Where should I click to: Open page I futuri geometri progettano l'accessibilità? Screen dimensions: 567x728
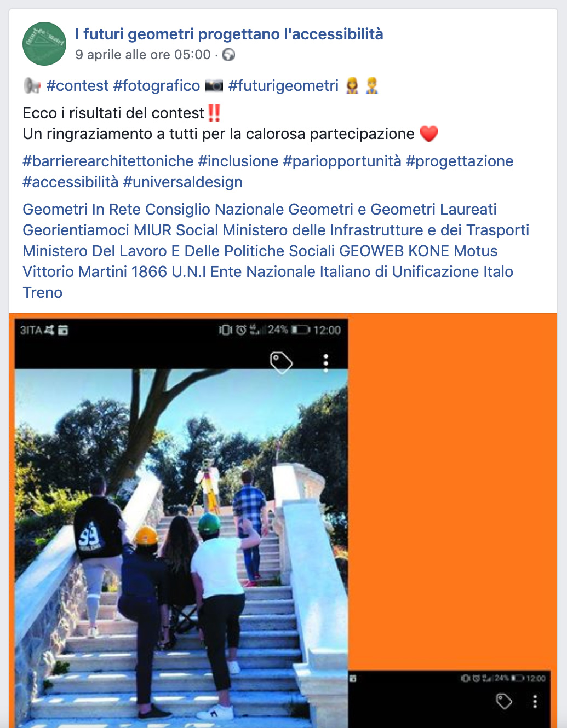(x=229, y=34)
